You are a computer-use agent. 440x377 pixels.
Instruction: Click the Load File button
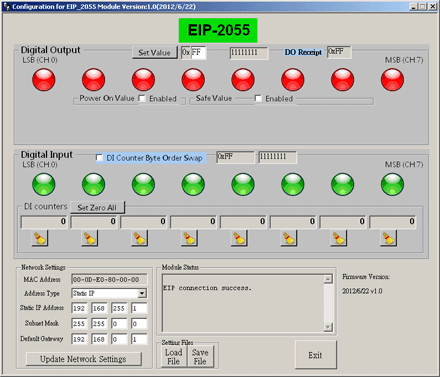pos(174,357)
